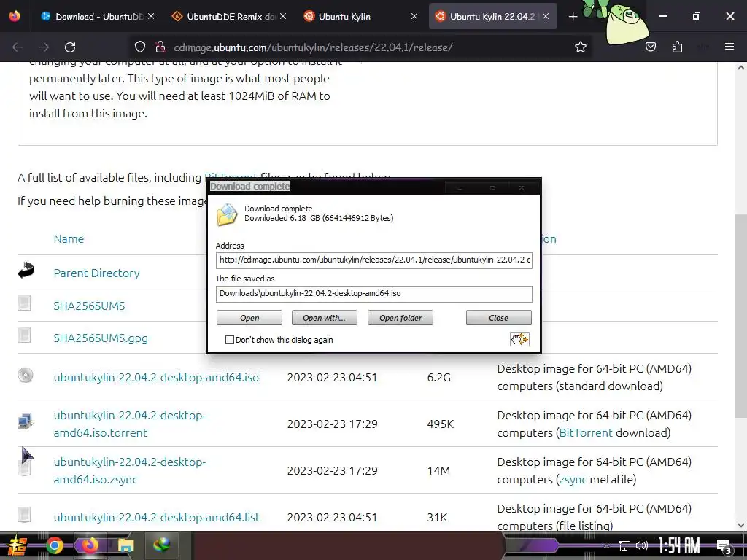Click the Address field in download dialog
This screenshot has width=747, height=560.
tap(374, 260)
